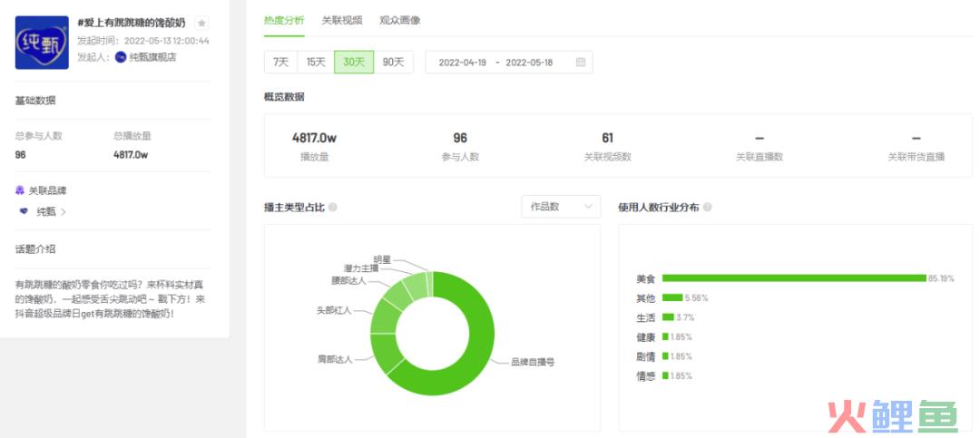Image resolution: width=980 pixels, height=438 pixels.
Task: Click the 概览数据 heading
Action: point(284,97)
